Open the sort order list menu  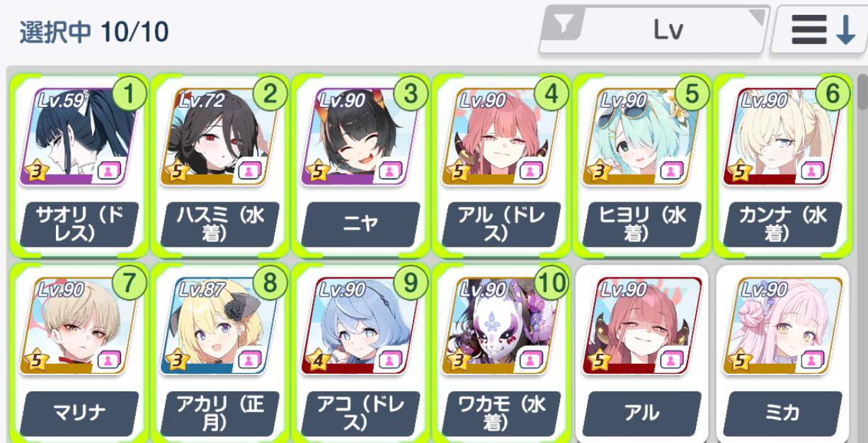(809, 30)
